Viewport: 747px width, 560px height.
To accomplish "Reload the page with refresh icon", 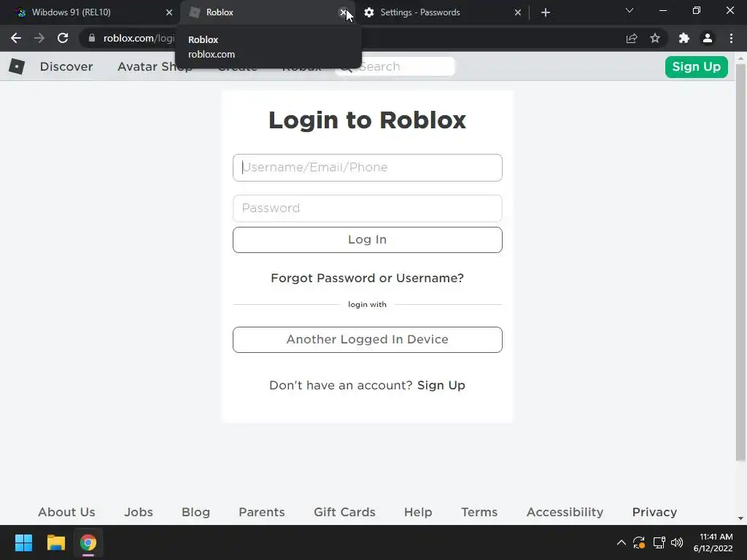I will (x=63, y=38).
